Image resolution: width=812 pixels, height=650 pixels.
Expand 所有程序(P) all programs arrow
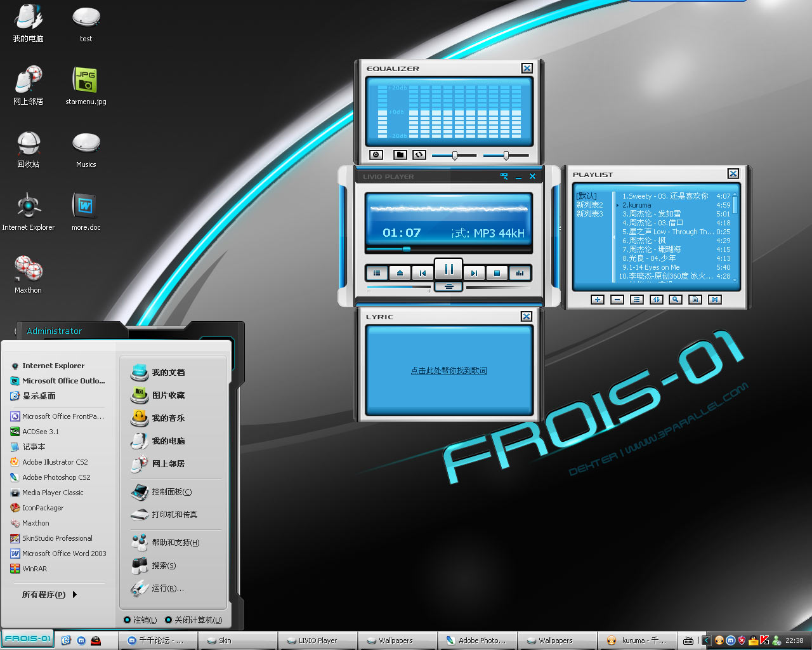point(75,595)
